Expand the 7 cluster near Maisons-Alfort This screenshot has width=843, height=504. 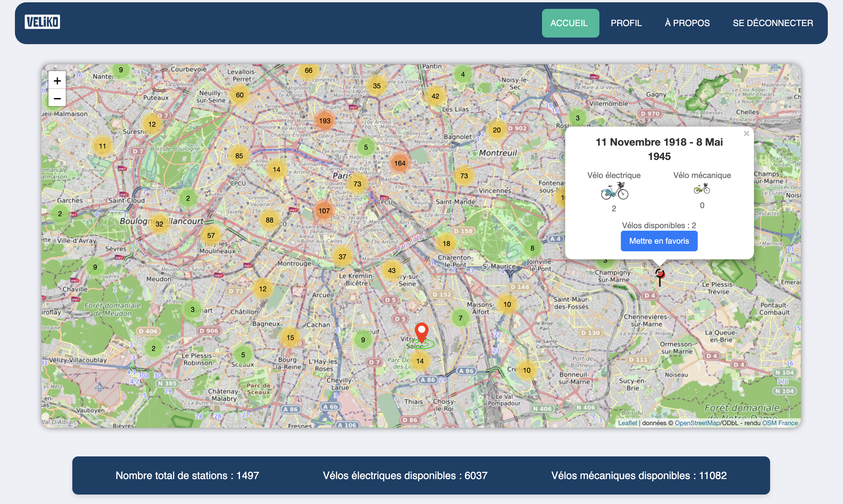460,318
